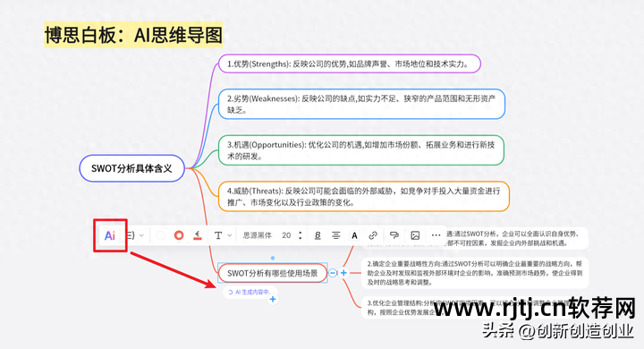
Task: Open the text alignment option
Action: click(336, 235)
